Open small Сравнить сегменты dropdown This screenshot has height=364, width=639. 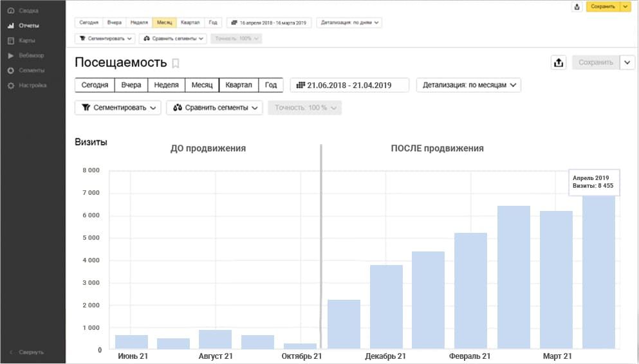tap(173, 39)
